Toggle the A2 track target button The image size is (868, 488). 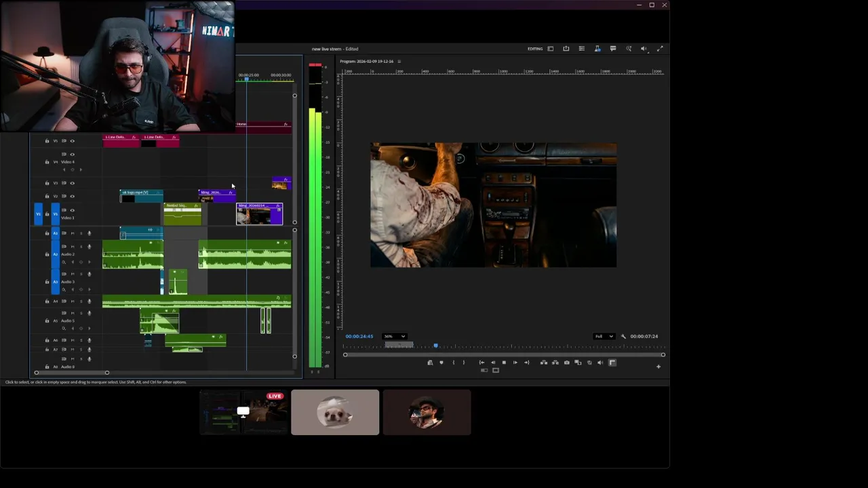click(56, 254)
